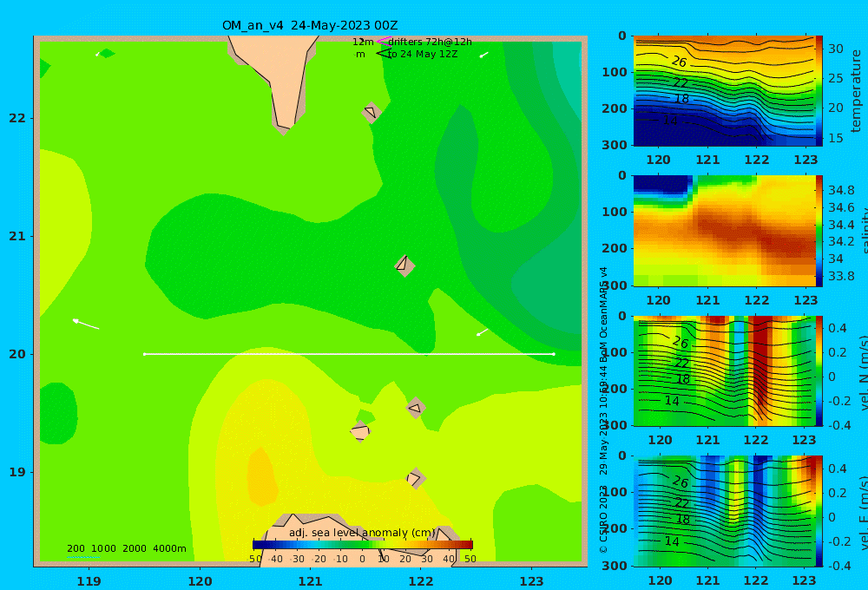Click the title 'OM_an_v4 24-May-2023 00Z'
Screen dimensions: 868x590
[310, 25]
